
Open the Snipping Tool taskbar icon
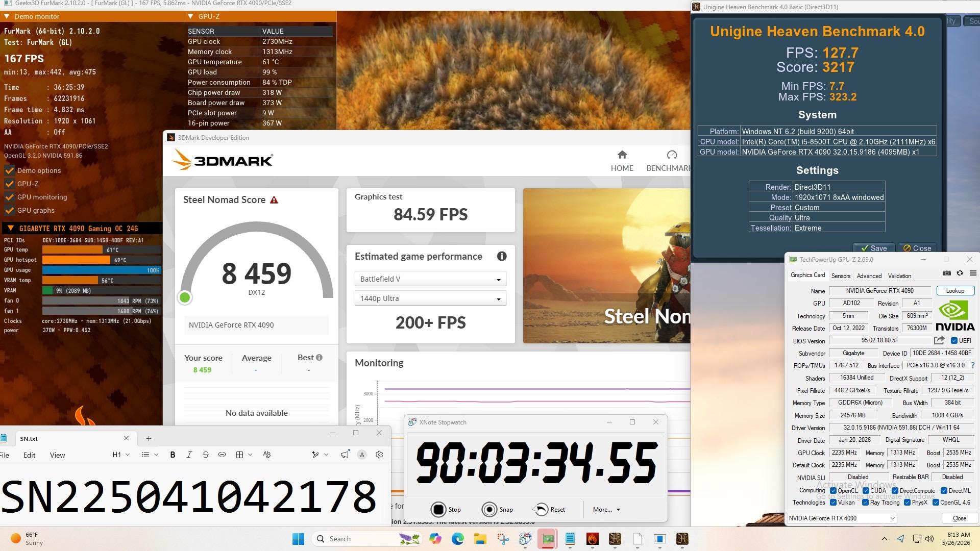coord(503,539)
